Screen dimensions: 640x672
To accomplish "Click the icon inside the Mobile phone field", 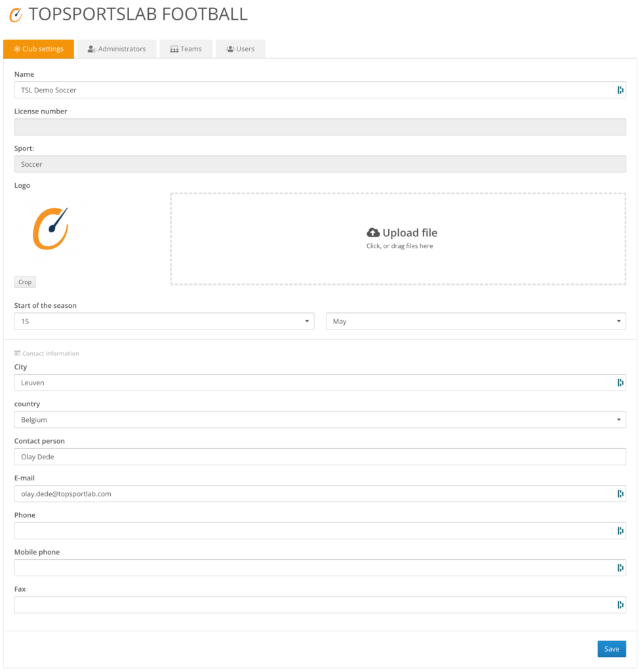I will point(620,568).
